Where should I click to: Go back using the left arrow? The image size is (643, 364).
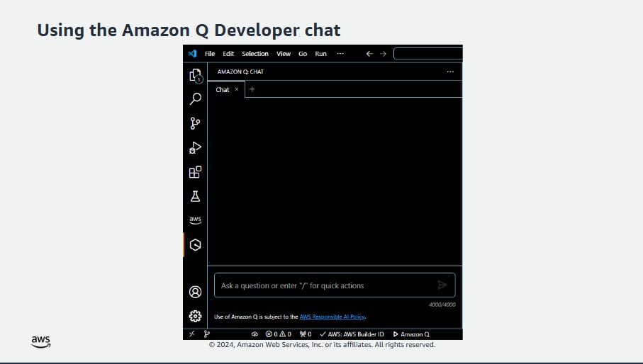click(x=369, y=54)
